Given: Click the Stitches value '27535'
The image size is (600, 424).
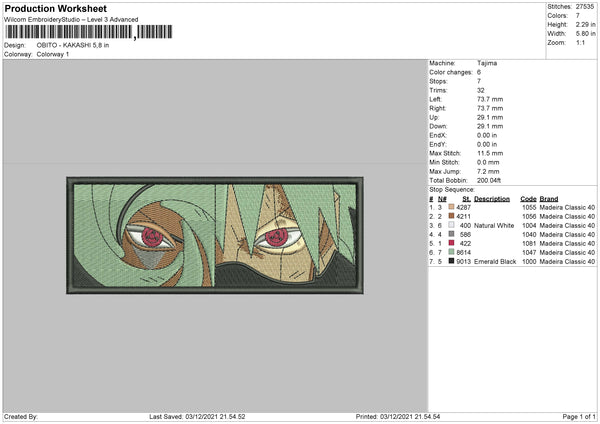Looking at the screenshot, I should point(585,7).
